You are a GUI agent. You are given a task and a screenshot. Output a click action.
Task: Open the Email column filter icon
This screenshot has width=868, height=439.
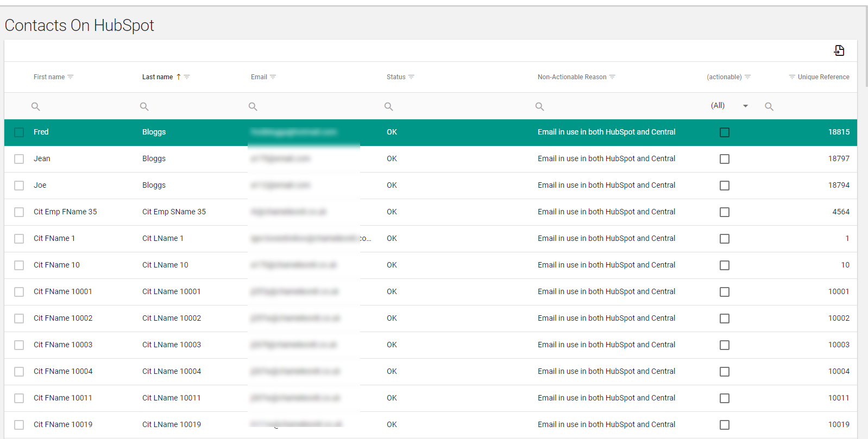(273, 77)
